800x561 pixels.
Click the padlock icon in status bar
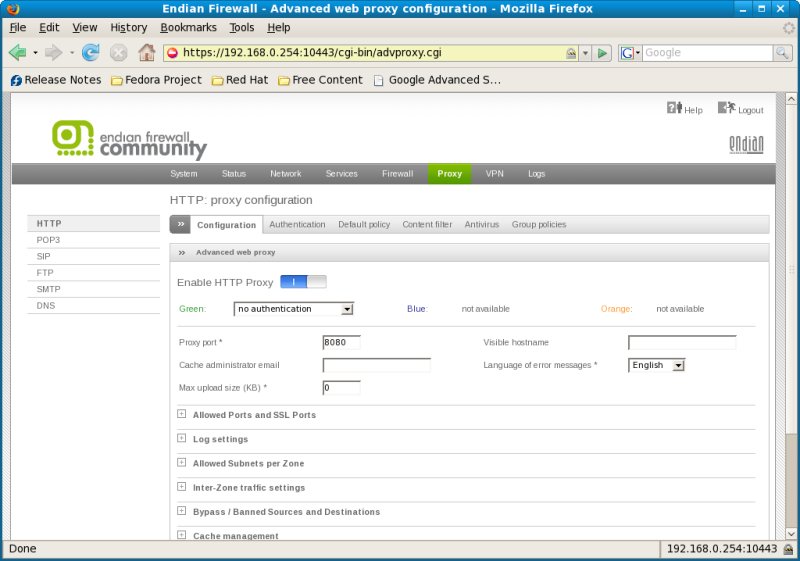pos(788,549)
